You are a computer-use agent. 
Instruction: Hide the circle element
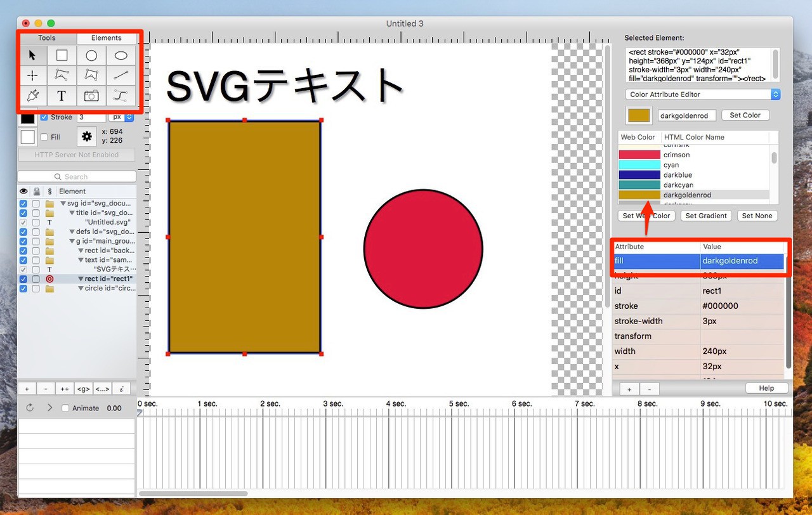pyautogui.click(x=23, y=289)
